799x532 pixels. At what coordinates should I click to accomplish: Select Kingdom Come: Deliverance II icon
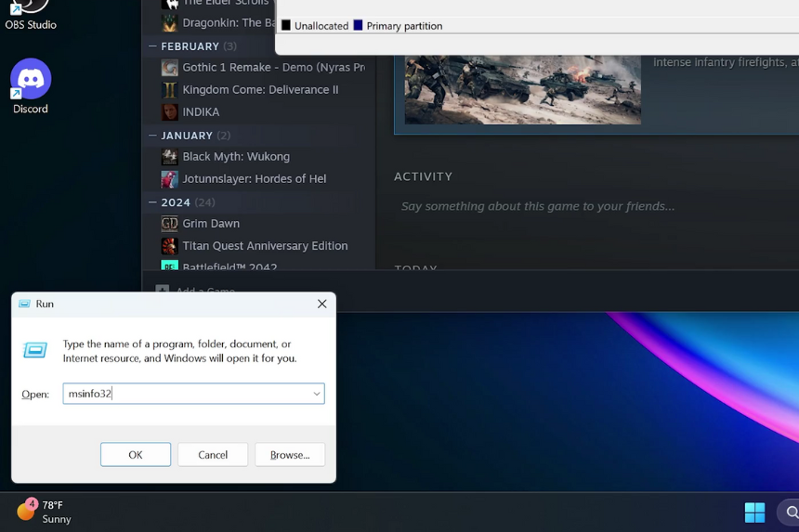tap(169, 90)
